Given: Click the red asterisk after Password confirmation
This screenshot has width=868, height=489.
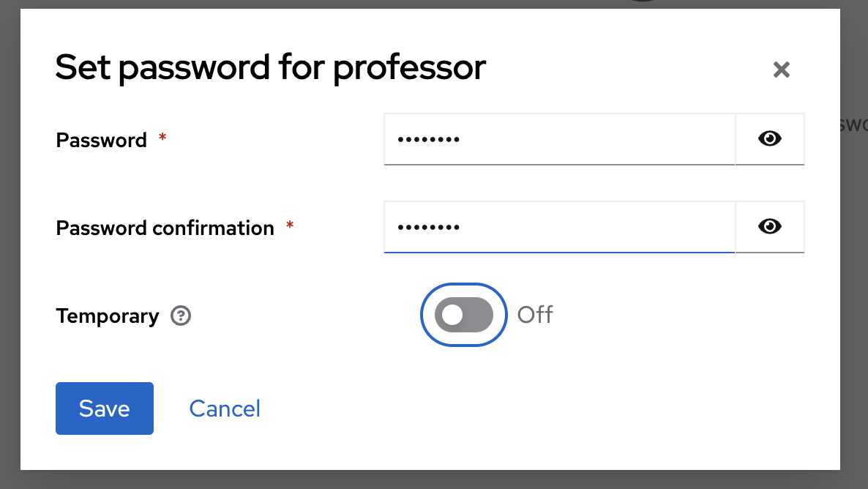Looking at the screenshot, I should tap(290, 225).
